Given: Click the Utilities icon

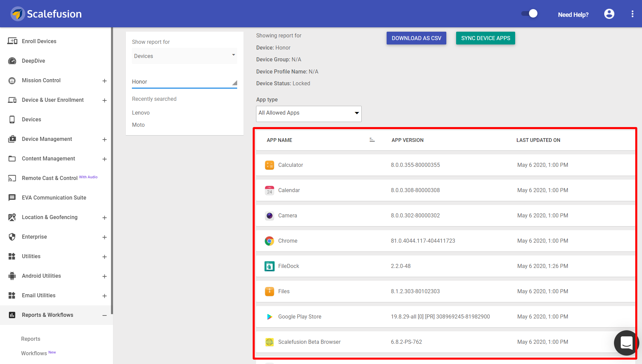Looking at the screenshot, I should pos(12,256).
